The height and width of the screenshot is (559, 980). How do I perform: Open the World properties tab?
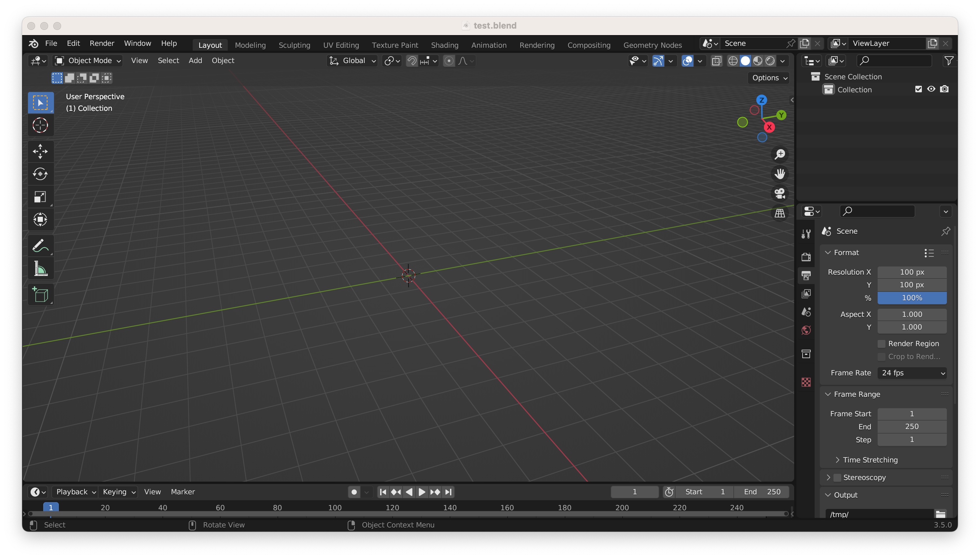806,330
